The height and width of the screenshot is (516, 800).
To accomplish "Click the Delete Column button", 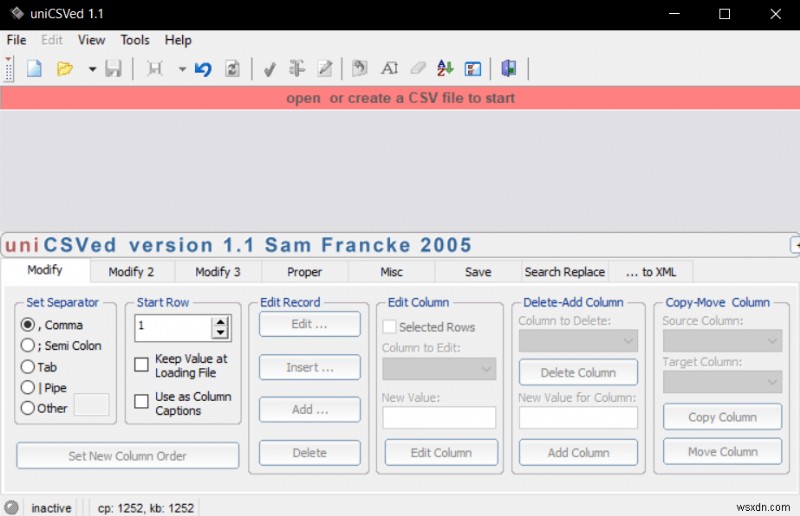I will pos(578,373).
